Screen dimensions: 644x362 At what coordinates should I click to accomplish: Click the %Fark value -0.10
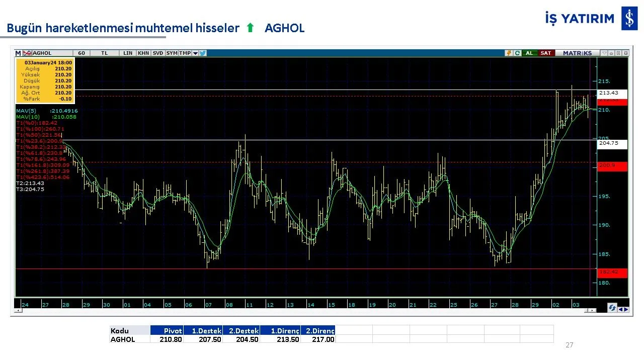pos(65,99)
